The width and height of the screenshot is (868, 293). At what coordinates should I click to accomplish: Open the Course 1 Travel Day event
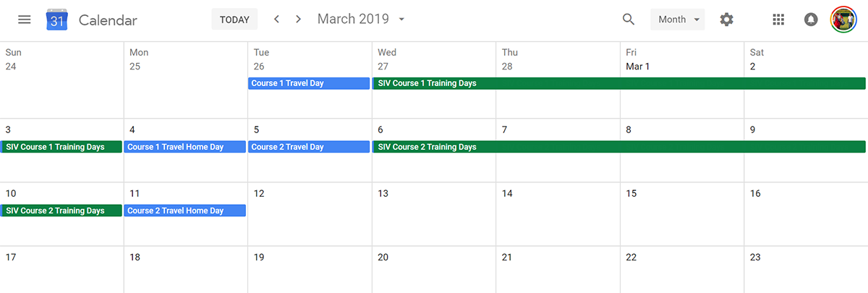point(309,83)
